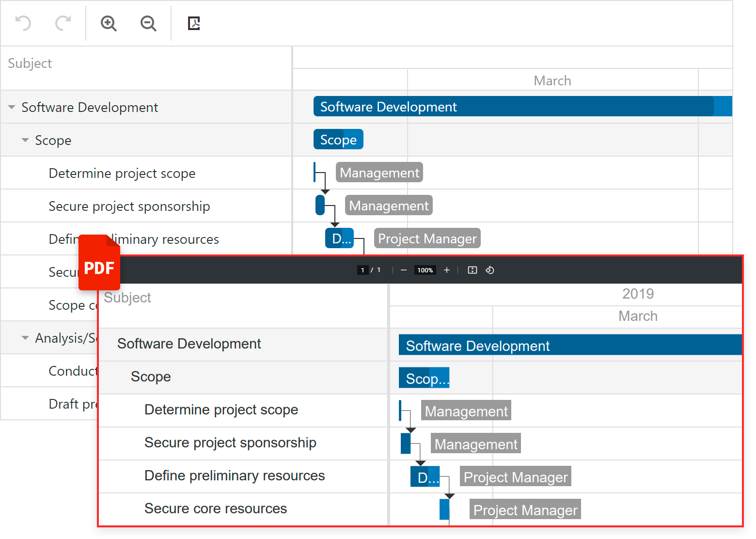This screenshot has width=756, height=539.
Task: Click the page number input showing 1
Action: (x=362, y=270)
